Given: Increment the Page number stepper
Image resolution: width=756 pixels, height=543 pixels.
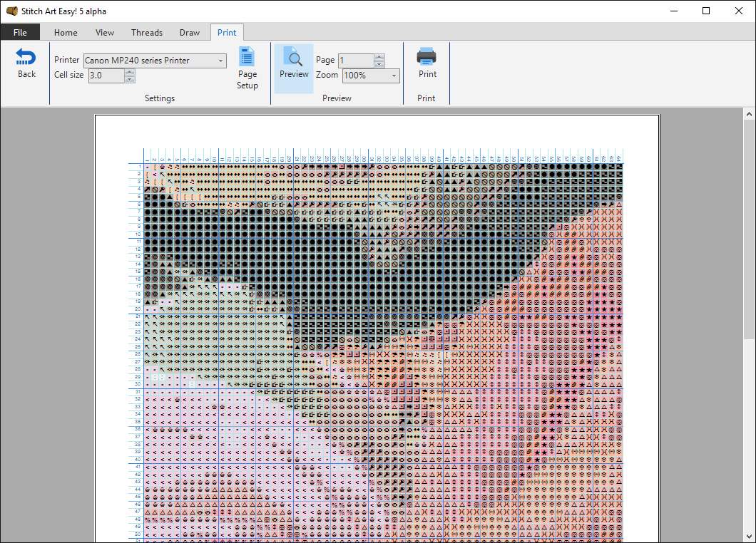Looking at the screenshot, I should [x=379, y=57].
